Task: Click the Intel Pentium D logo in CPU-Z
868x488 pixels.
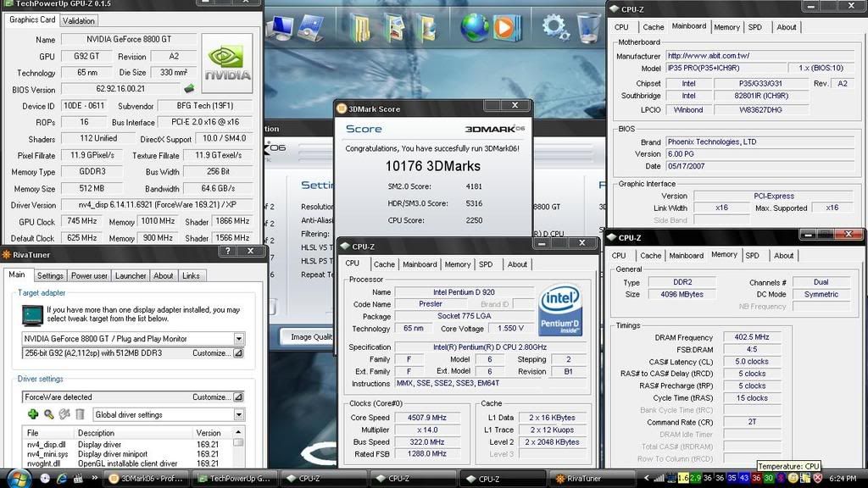Action: [559, 310]
